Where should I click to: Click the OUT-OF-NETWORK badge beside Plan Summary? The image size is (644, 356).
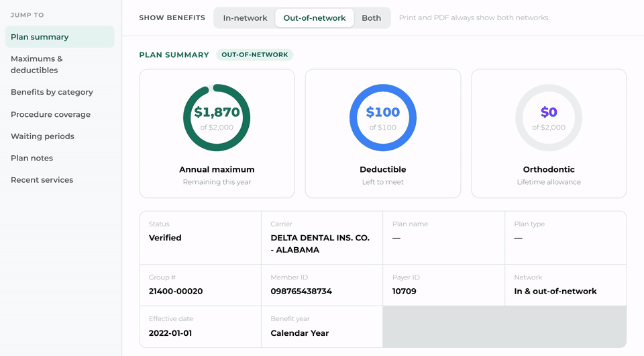point(255,54)
